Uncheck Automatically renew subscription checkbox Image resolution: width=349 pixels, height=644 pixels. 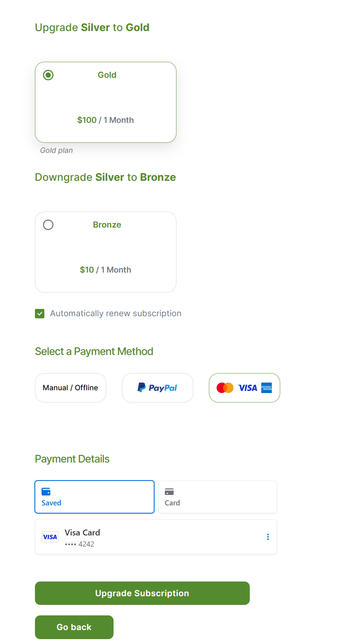(x=40, y=313)
